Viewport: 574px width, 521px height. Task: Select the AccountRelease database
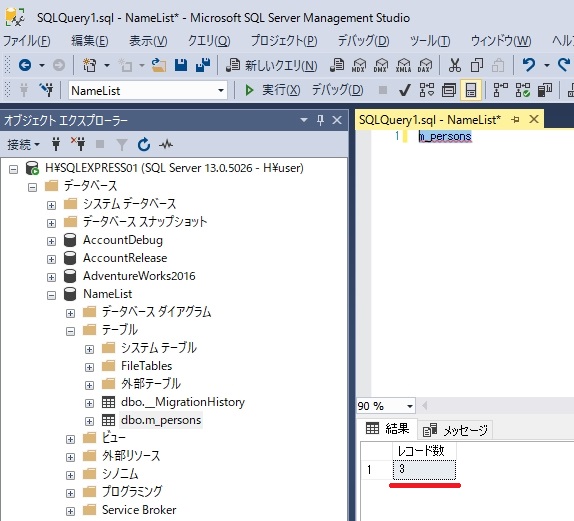pyautogui.click(x=125, y=258)
